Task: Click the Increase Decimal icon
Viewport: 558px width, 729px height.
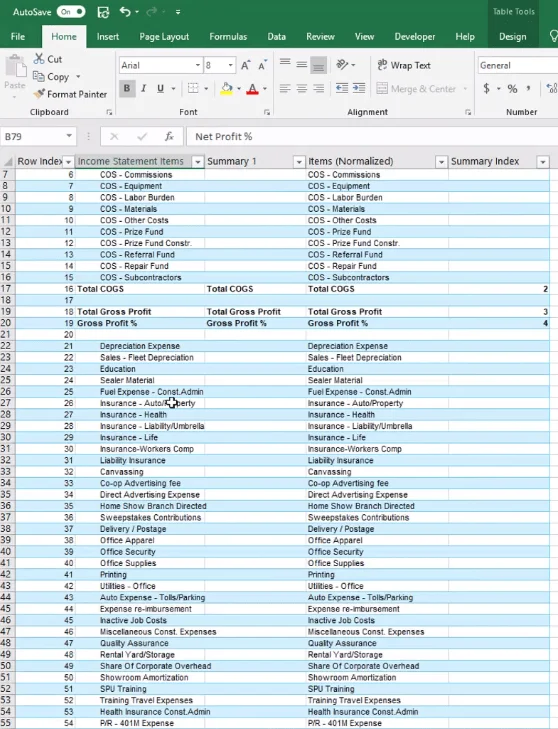Action: tap(552, 88)
